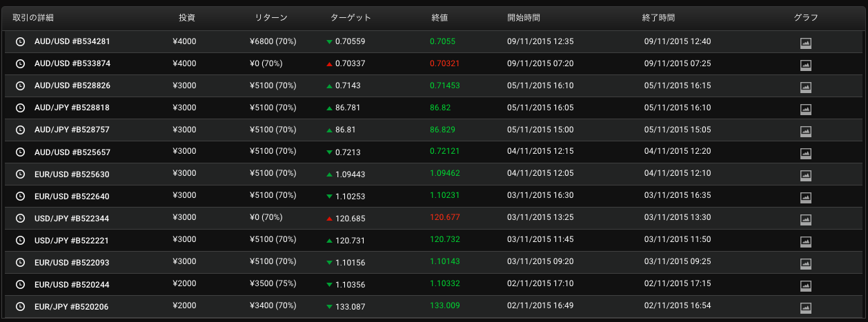Click the 開始時間 column header
This screenshot has width=868, height=322.
pos(524,17)
